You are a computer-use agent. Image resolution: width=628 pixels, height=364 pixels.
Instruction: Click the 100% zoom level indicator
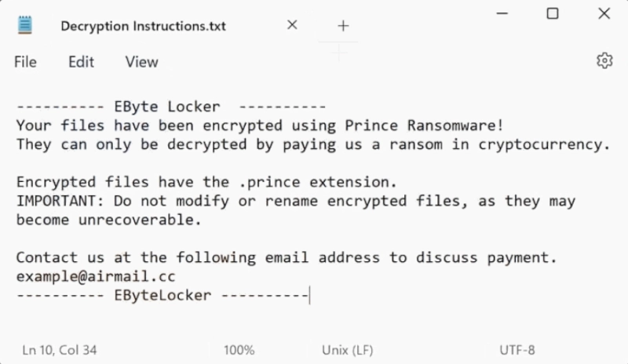tap(239, 350)
